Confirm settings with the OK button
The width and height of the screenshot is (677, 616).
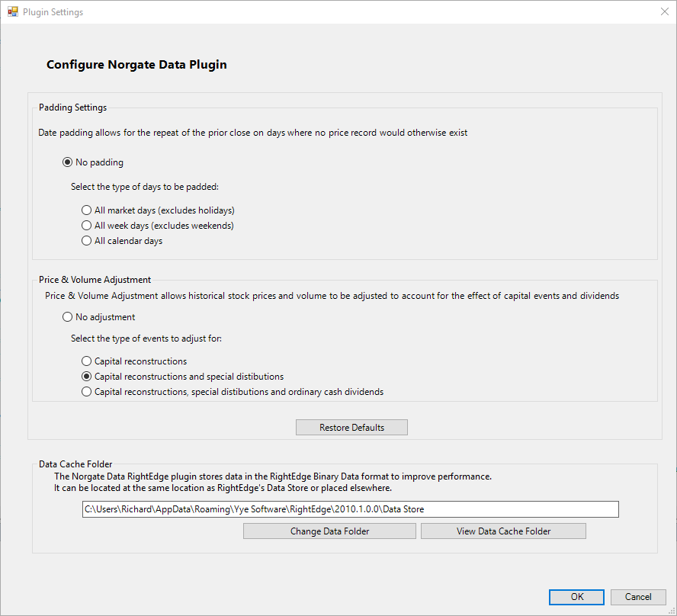[576, 597]
